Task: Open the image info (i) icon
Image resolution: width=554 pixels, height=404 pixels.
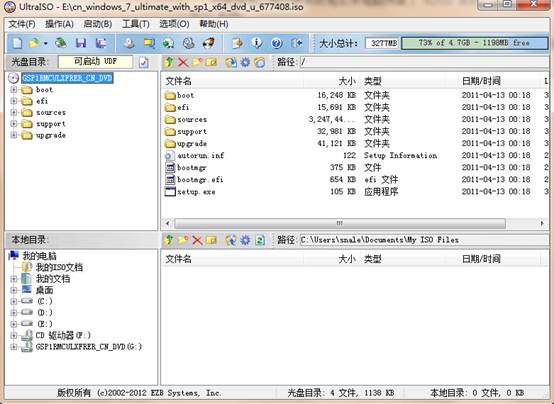Action: click(257, 43)
